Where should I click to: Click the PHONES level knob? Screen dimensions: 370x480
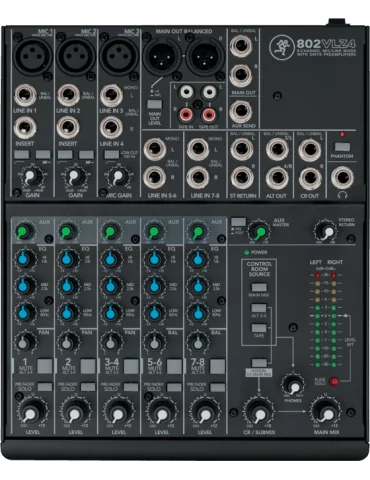point(293,385)
